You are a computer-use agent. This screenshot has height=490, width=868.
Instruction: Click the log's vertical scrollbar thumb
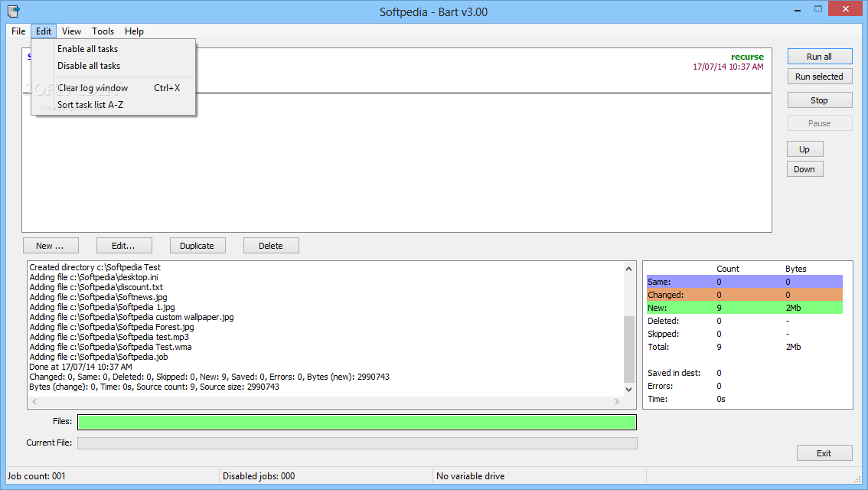(x=629, y=349)
